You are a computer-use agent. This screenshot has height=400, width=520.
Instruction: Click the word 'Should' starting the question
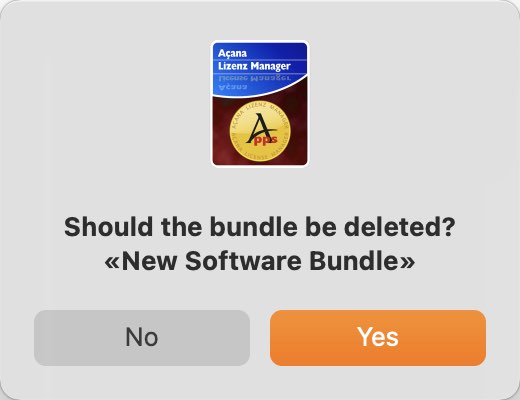click(108, 227)
